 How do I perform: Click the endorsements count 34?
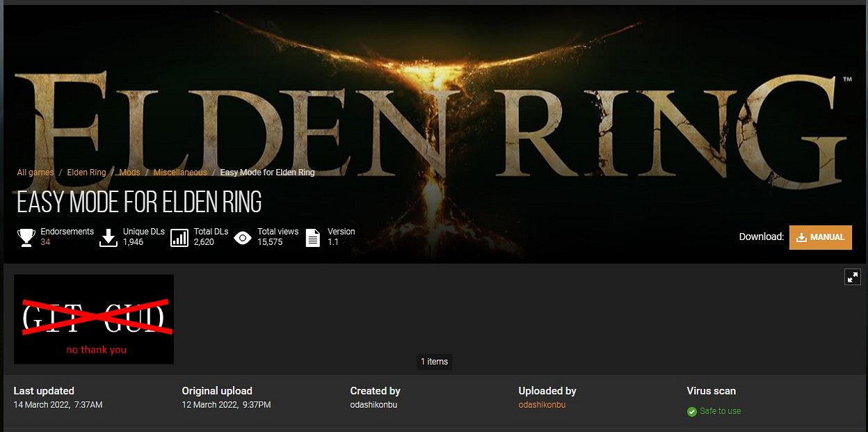[45, 242]
